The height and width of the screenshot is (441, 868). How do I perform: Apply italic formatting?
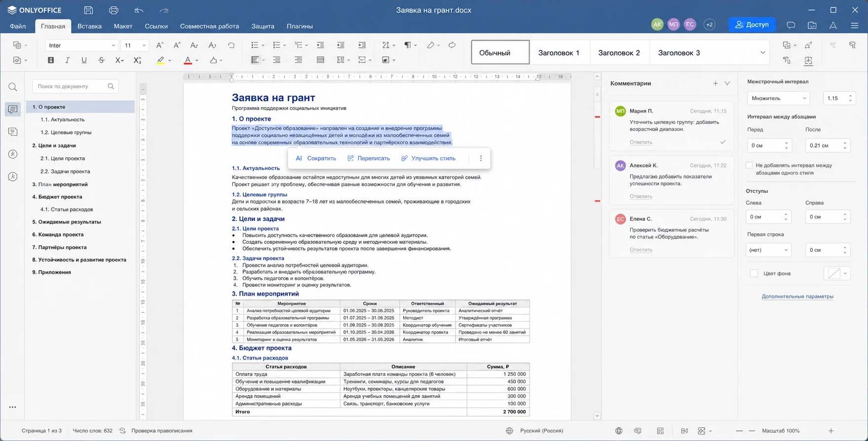click(x=68, y=60)
